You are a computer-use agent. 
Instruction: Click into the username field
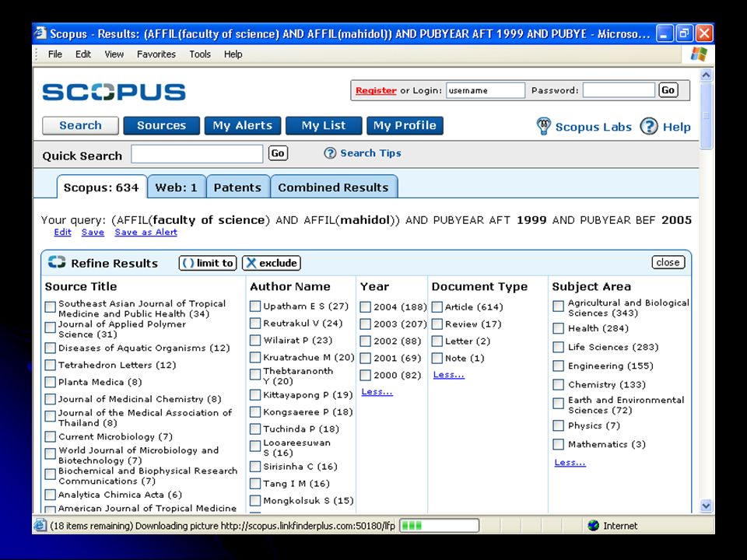pyautogui.click(x=485, y=90)
